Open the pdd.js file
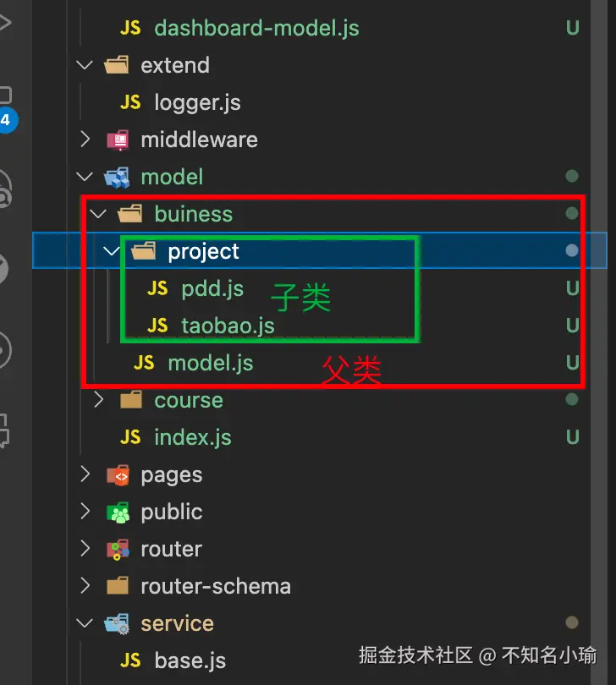616x685 pixels. tap(212, 288)
